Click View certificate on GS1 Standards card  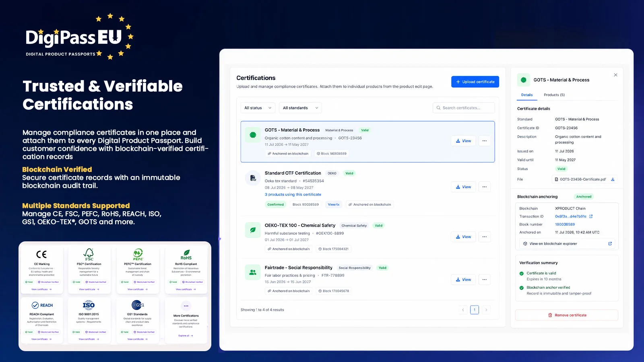138,339
